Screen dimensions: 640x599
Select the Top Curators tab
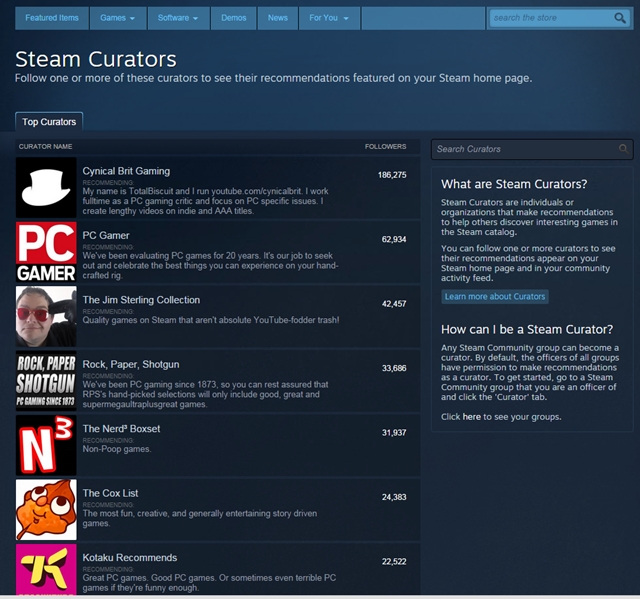click(x=49, y=122)
